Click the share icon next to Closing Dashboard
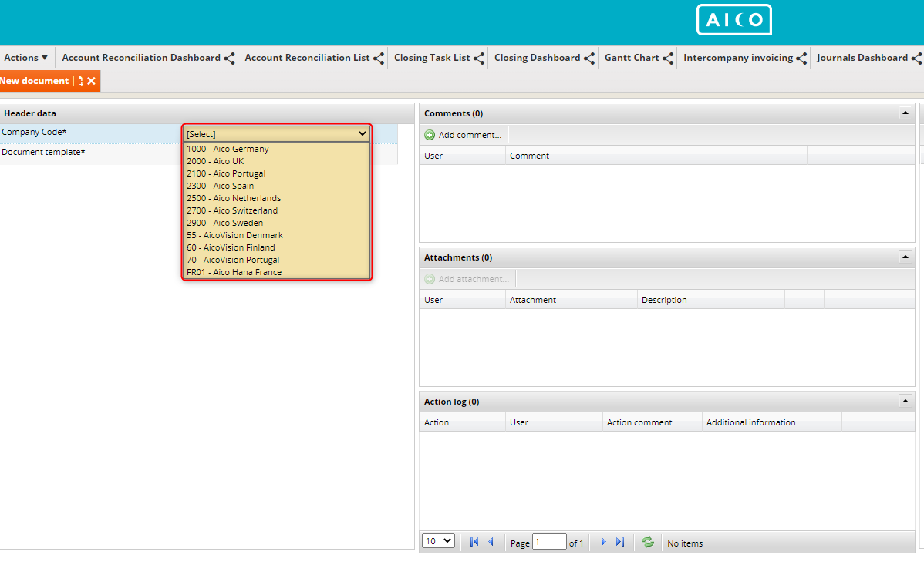The image size is (924, 565). (588, 59)
